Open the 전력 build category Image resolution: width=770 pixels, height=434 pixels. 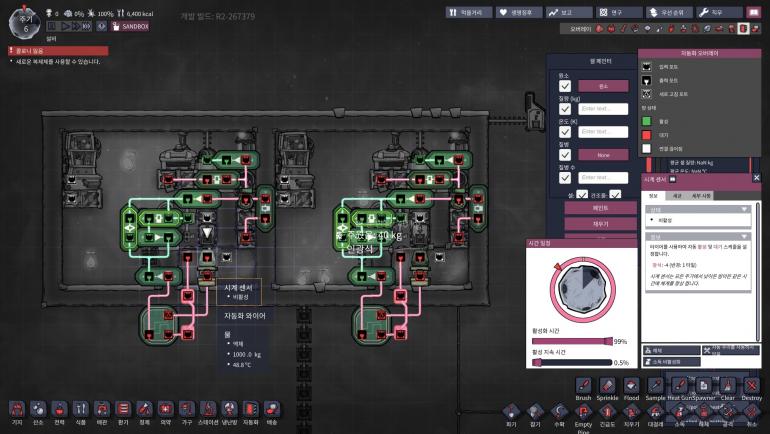click(x=59, y=409)
